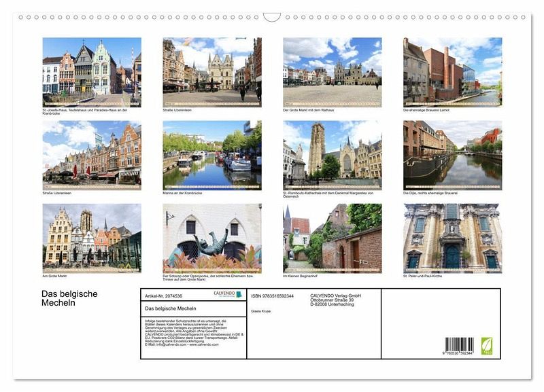Open the Grote Markt with Rathaus photo
This screenshot has height=392, width=544.
pyautogui.click(x=332, y=72)
